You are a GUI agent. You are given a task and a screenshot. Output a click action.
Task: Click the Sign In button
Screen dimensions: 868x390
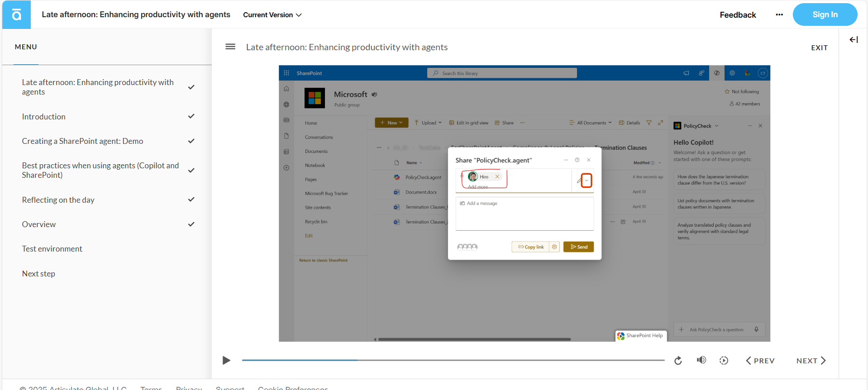tap(825, 14)
